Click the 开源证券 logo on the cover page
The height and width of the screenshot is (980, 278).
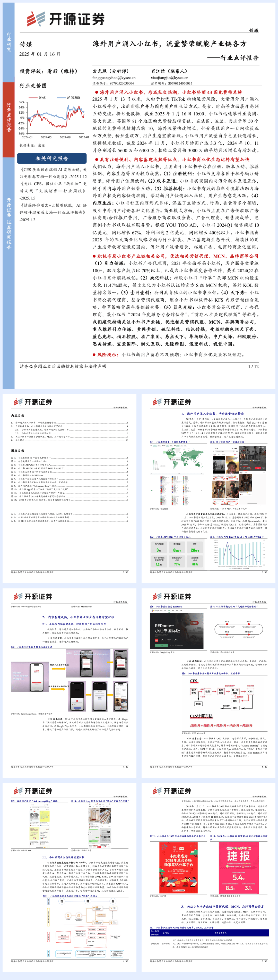pos(65,19)
